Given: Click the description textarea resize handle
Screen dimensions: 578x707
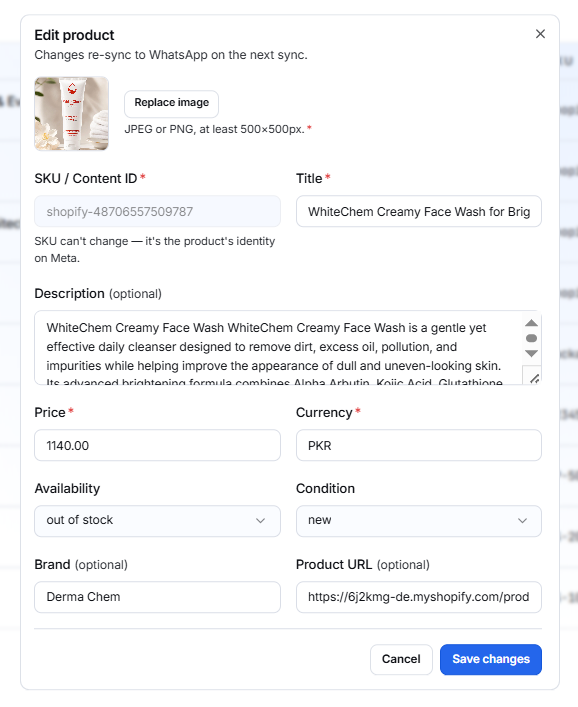Looking at the screenshot, I should pyautogui.click(x=534, y=379).
